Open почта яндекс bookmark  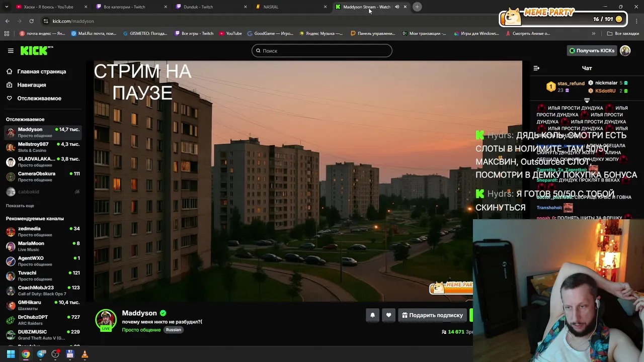click(42, 34)
